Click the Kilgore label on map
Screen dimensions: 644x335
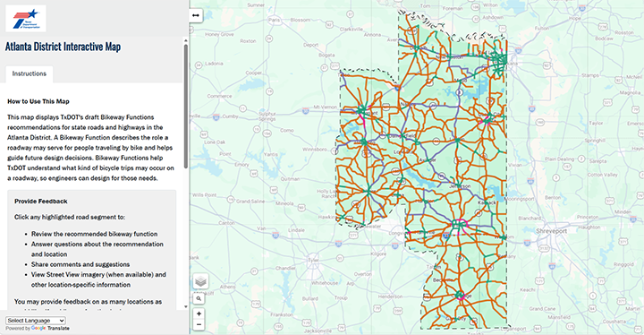378,254
